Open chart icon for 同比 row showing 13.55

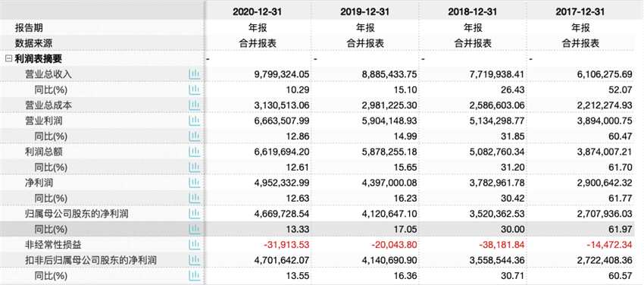(194, 275)
